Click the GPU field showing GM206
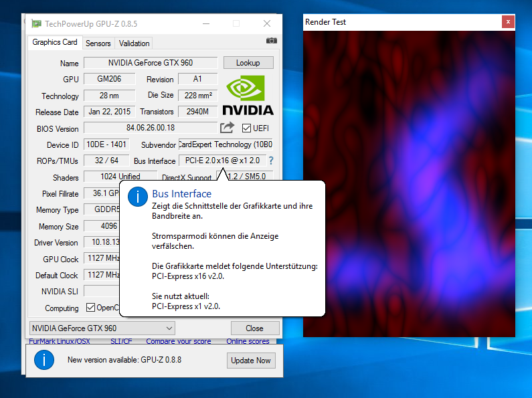Image resolution: width=532 pixels, height=398 pixels. (109, 79)
